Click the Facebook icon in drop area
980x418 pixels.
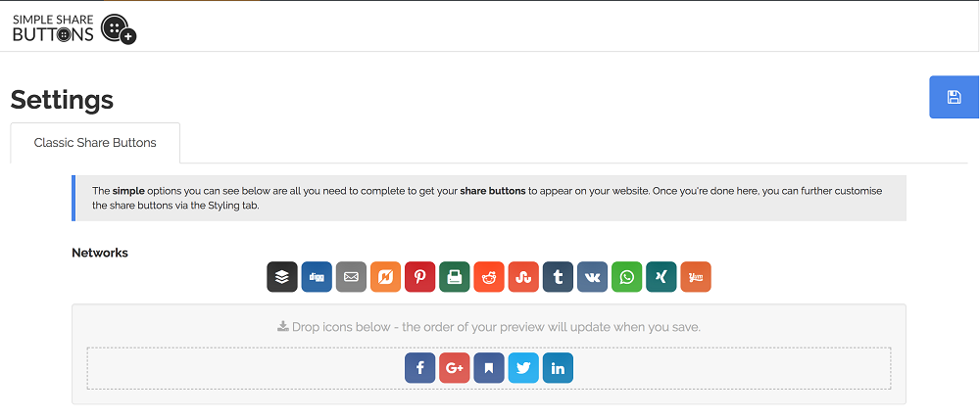point(420,368)
